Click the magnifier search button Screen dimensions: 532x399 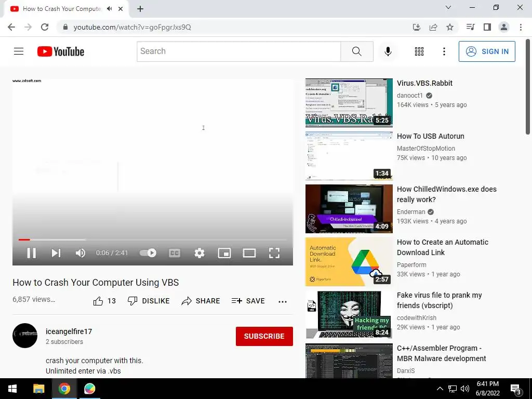click(356, 51)
